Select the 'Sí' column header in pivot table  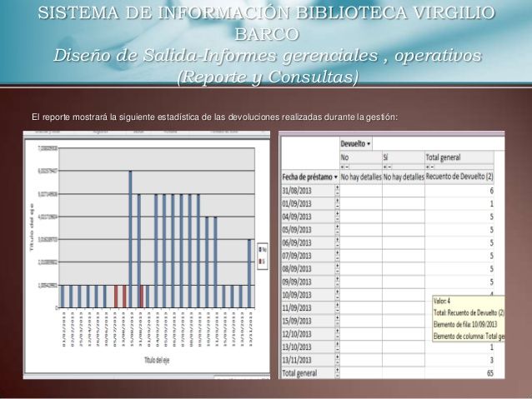404,157
